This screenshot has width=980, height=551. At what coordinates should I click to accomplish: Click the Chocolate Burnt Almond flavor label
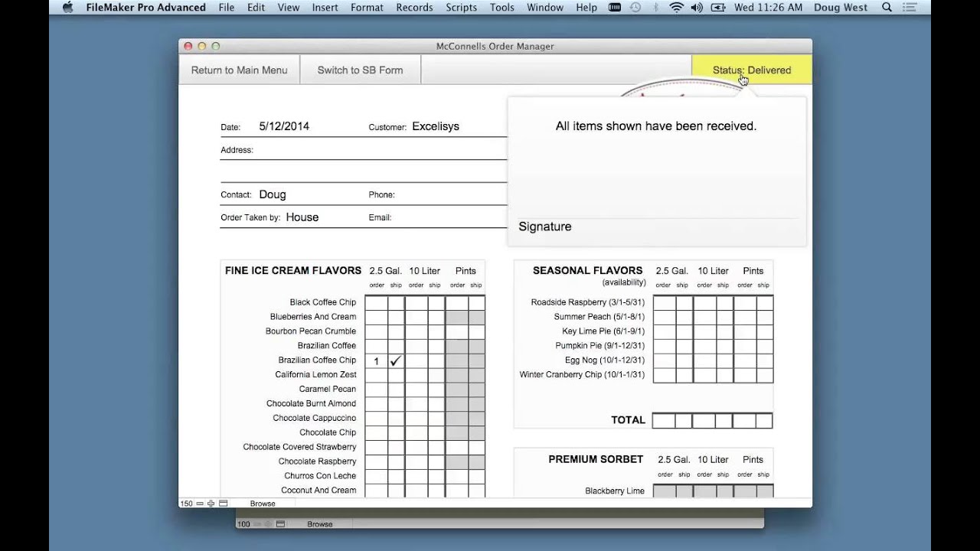click(311, 403)
